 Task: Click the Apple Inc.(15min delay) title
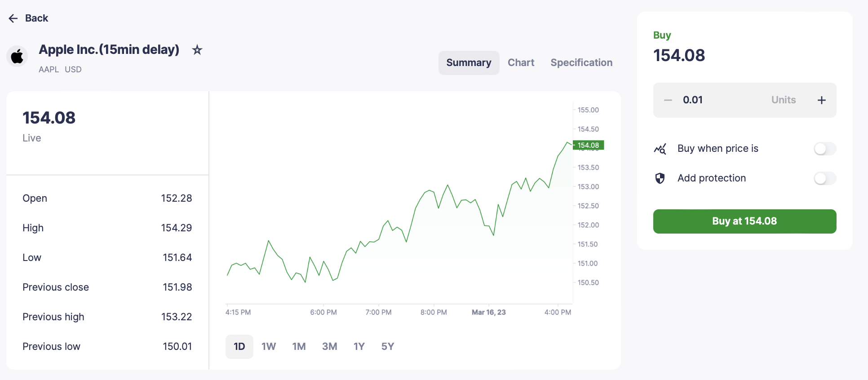(x=109, y=49)
